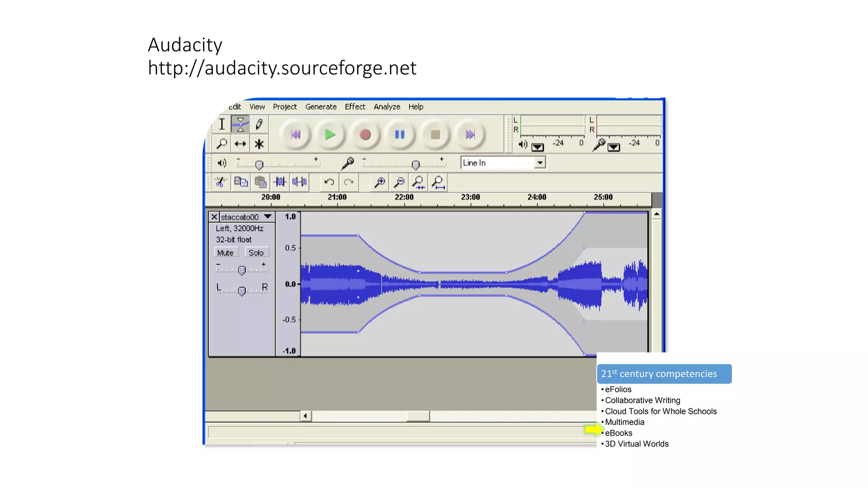Open the Effect menu
The image size is (868, 488).
tap(355, 107)
